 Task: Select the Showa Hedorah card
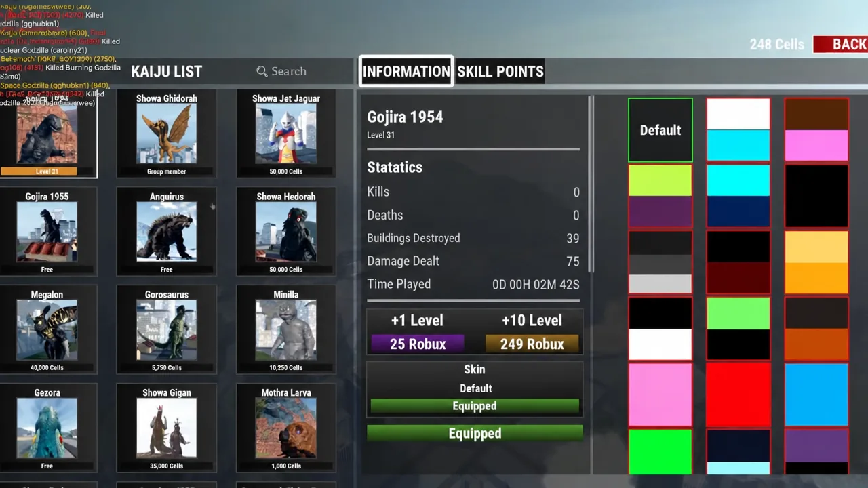click(x=286, y=232)
